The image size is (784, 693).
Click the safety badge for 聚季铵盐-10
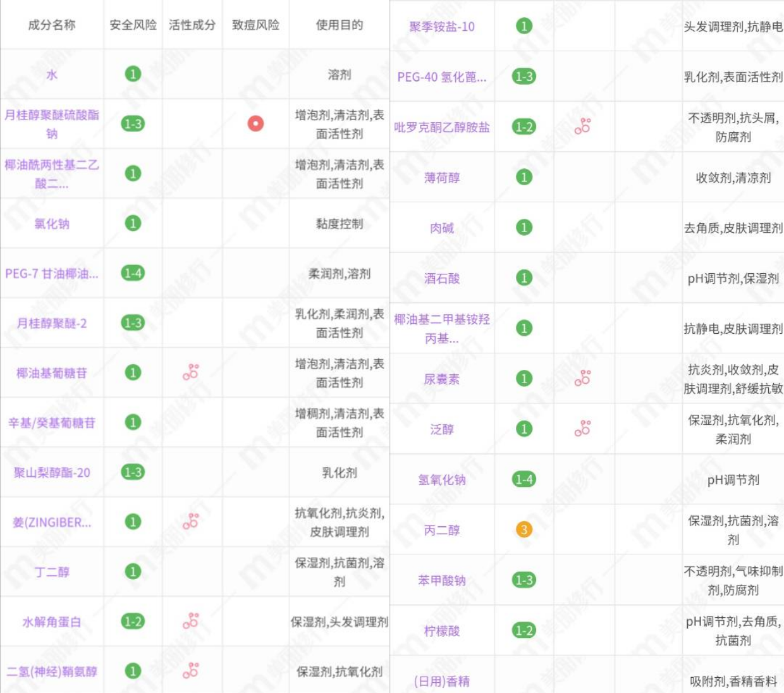point(524,26)
